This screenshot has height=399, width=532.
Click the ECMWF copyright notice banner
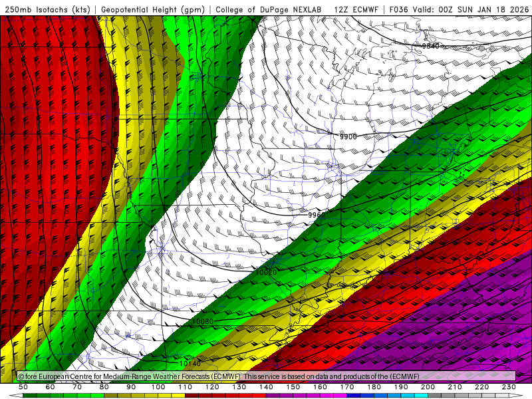(267, 376)
